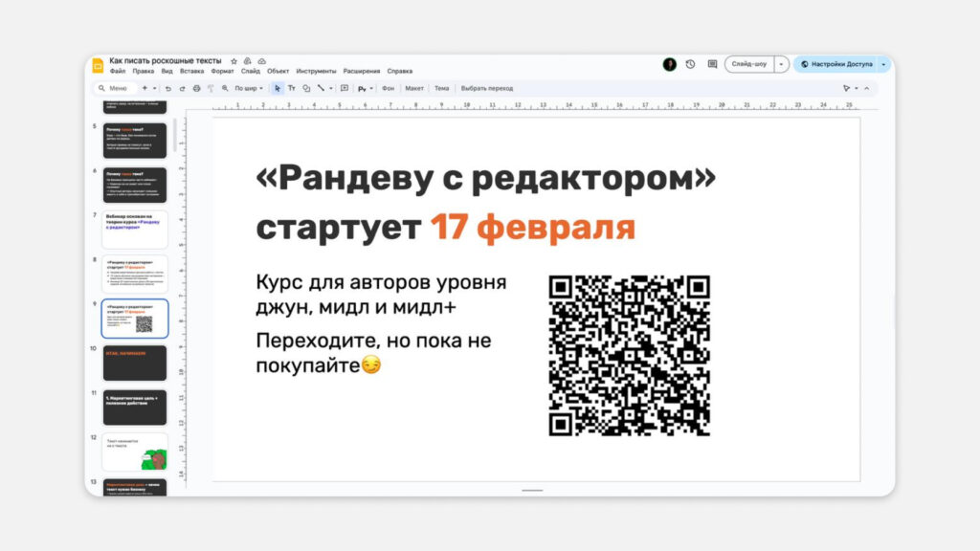
Task: Click Выбрать переход transition button
Action: (487, 89)
